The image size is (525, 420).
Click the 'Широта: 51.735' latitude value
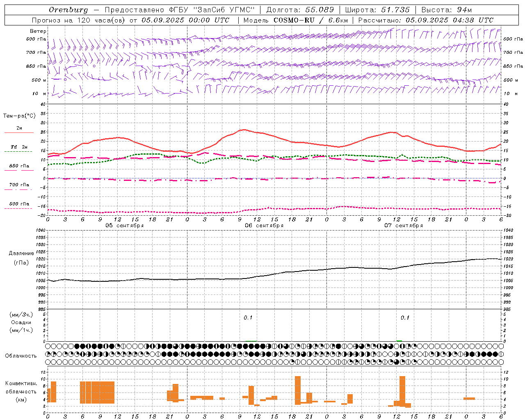point(377,10)
